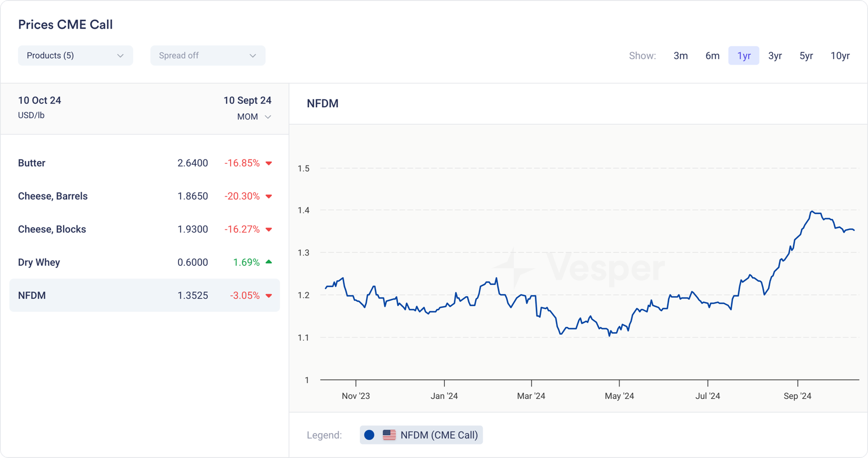Viewport: 868px width, 458px height.
Task: Select the Dry Whey price row
Action: click(x=144, y=262)
